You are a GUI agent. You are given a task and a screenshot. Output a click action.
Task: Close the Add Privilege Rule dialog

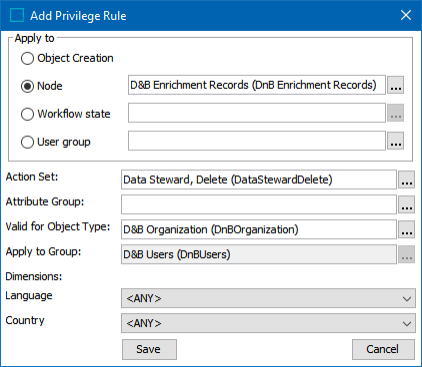(406, 15)
